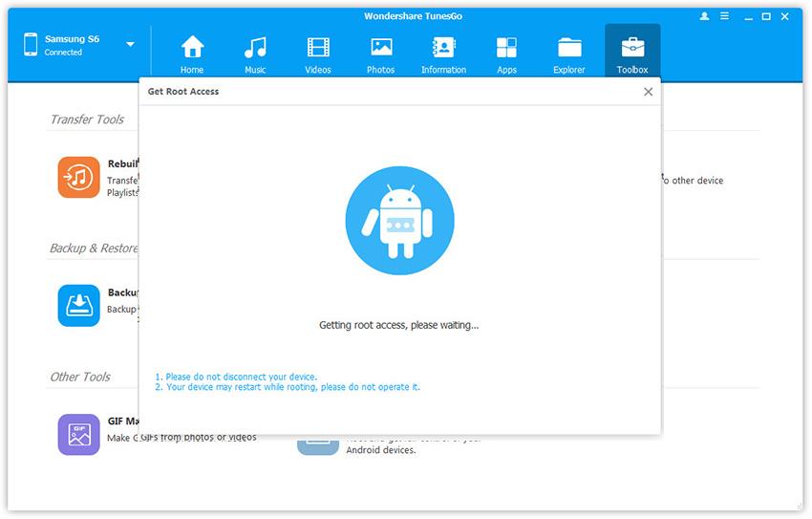Click the Android robot rooting graphic
This screenshot has height=519, width=812.
pos(399,220)
